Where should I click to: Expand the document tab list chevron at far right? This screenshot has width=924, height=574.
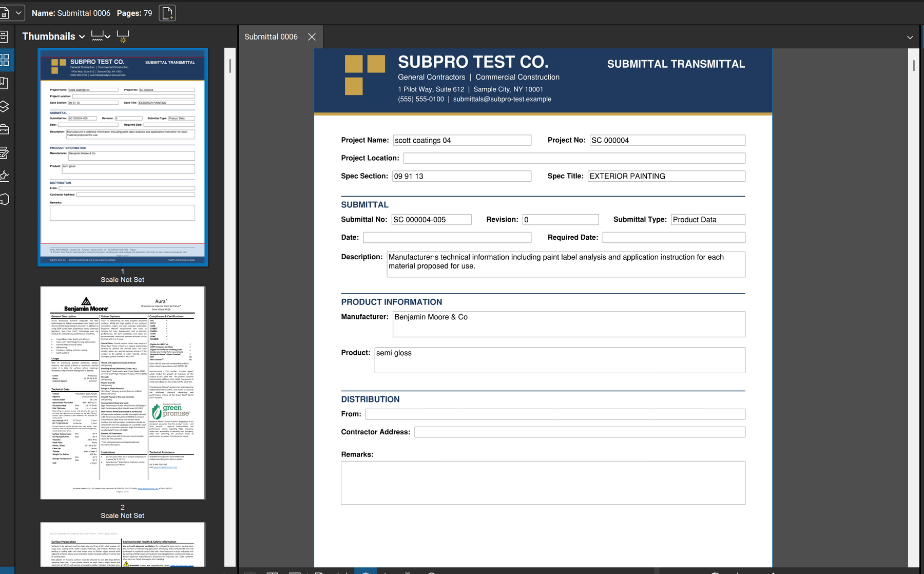pyautogui.click(x=910, y=37)
